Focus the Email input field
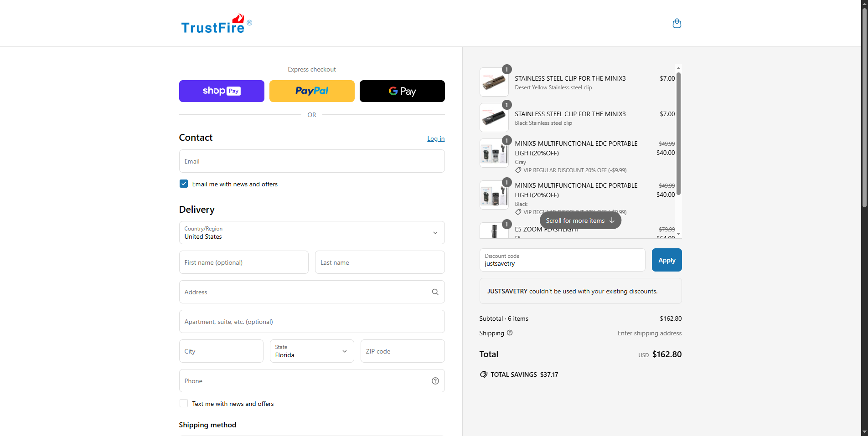The image size is (868, 436). [x=312, y=161]
